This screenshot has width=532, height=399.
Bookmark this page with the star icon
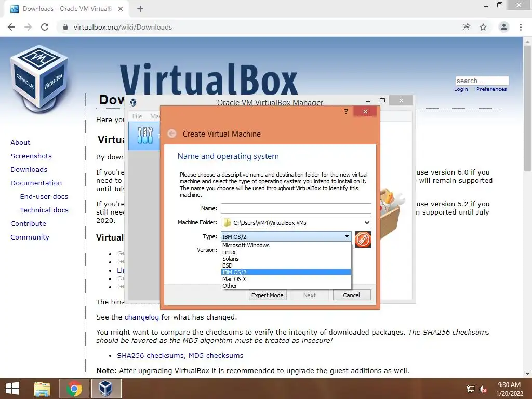tap(483, 27)
